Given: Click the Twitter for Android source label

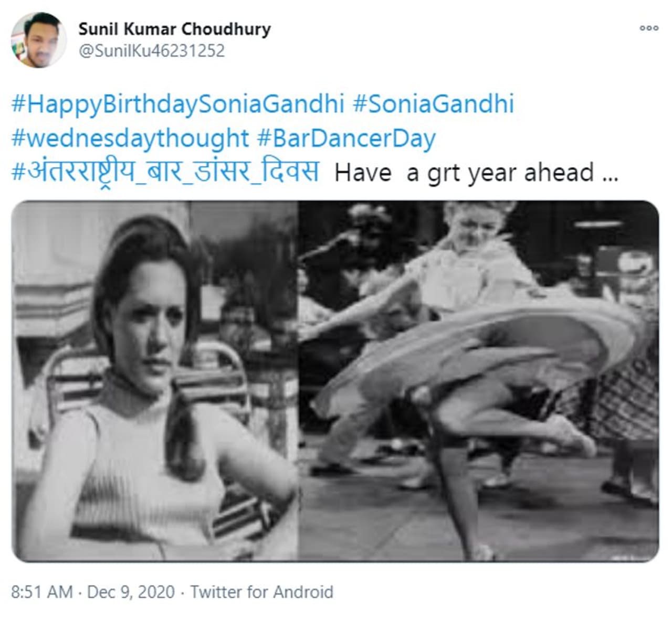Looking at the screenshot, I should point(261,592).
